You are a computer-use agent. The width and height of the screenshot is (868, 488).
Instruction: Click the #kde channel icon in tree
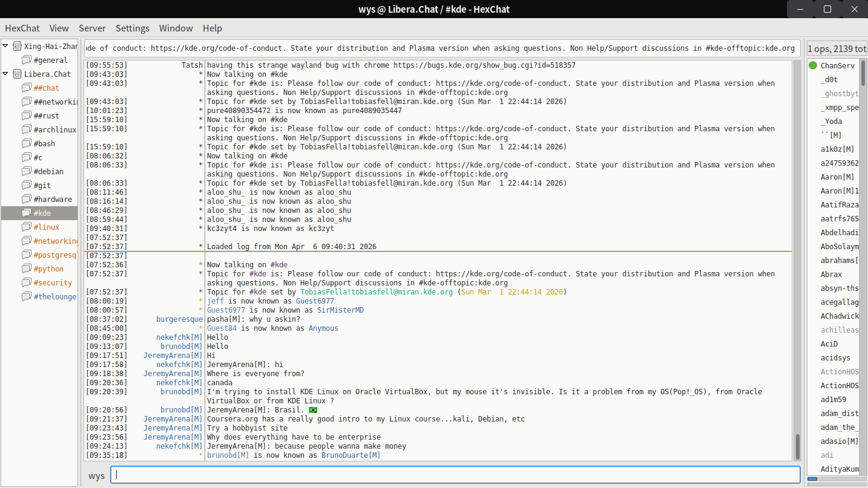click(26, 213)
